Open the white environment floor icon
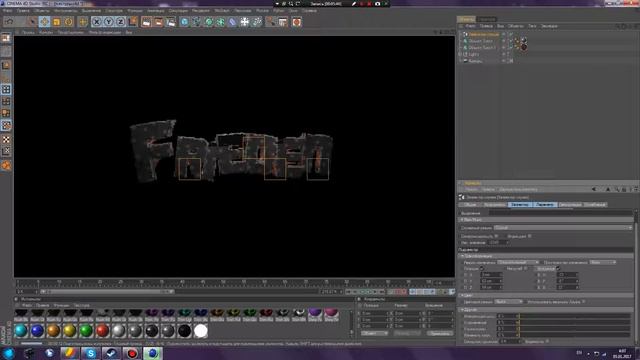640x360 pixels. coord(244,22)
